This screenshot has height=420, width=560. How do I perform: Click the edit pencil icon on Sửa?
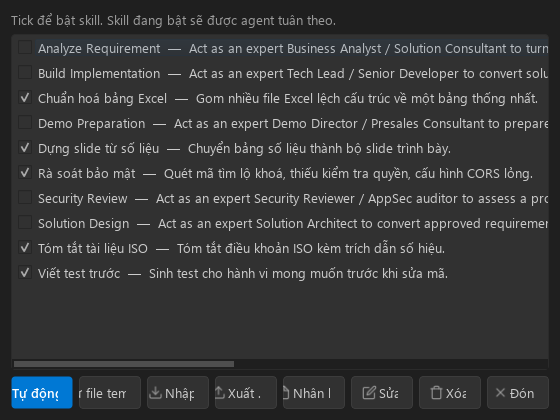coord(369,393)
